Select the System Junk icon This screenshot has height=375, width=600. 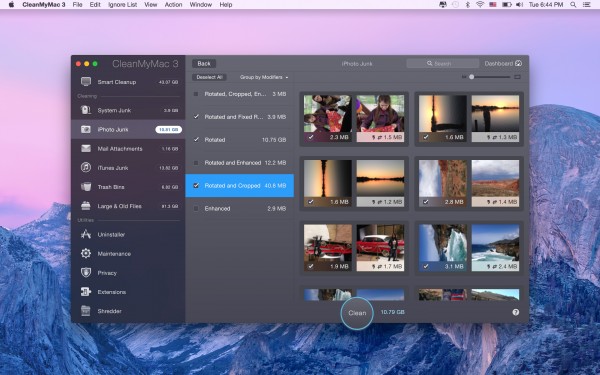pyautogui.click(x=86, y=110)
